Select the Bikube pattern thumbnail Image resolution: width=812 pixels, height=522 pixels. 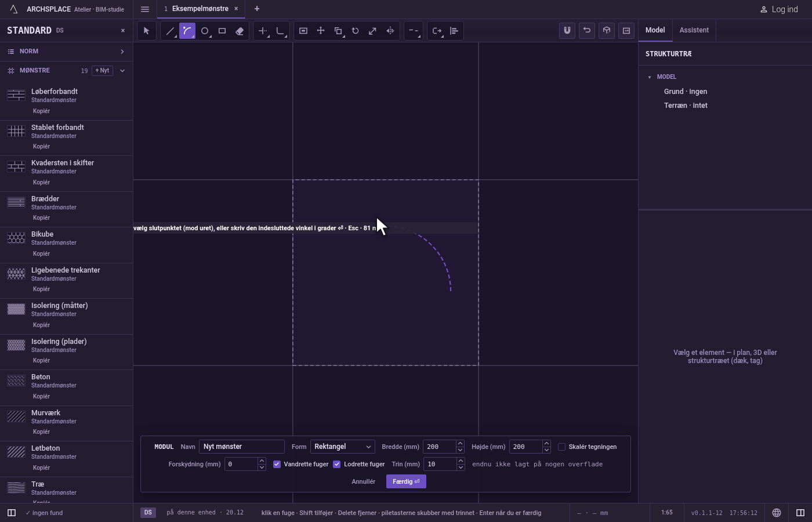click(16, 238)
